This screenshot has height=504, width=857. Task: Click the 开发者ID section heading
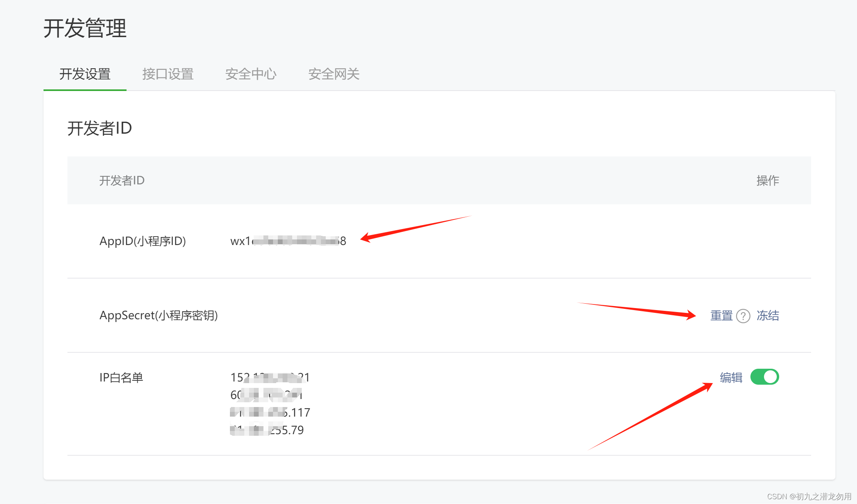click(99, 128)
